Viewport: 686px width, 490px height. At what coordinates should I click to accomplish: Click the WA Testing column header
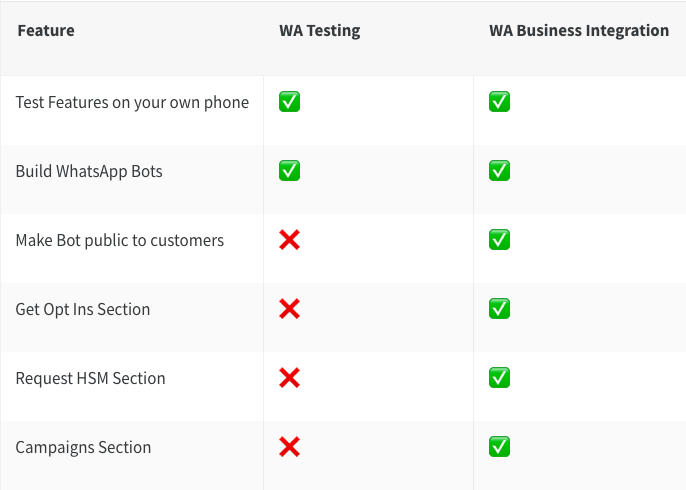click(x=320, y=31)
